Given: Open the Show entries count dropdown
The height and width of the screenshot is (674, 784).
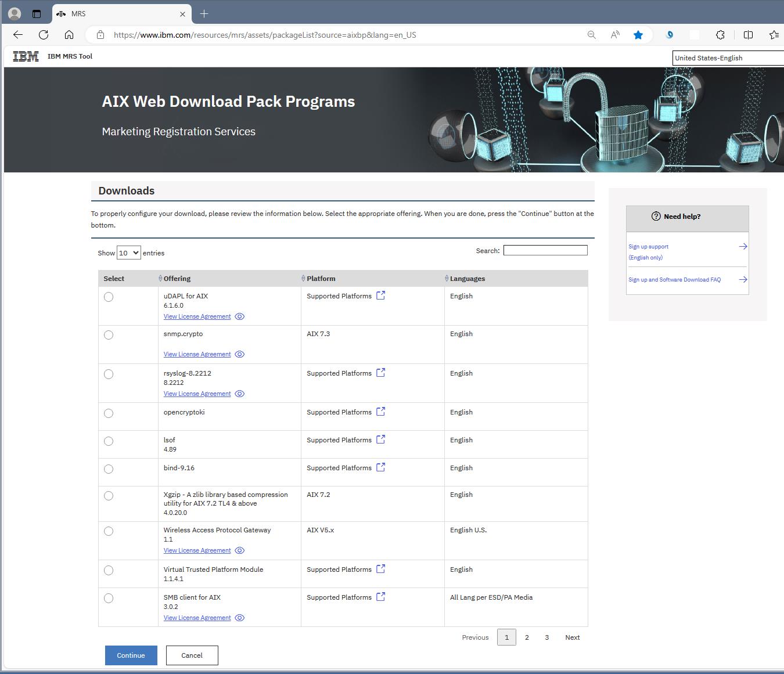Looking at the screenshot, I should click(x=128, y=253).
